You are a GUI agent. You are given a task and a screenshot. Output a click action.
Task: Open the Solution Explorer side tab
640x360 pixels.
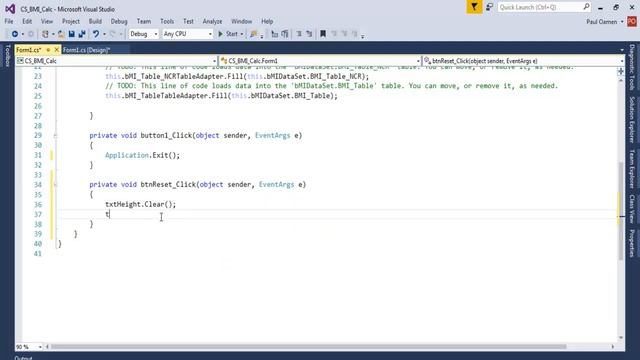pyautogui.click(x=632, y=120)
